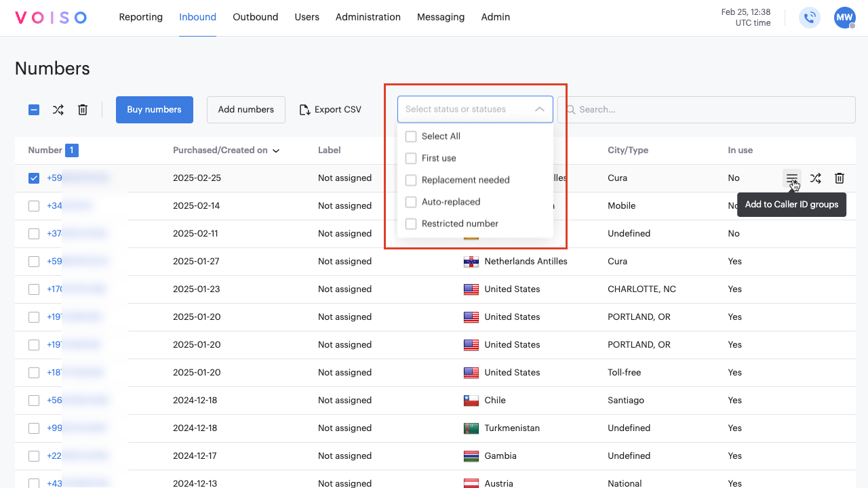
Task: Click the Add to Caller ID groups icon
Action: coord(792,178)
